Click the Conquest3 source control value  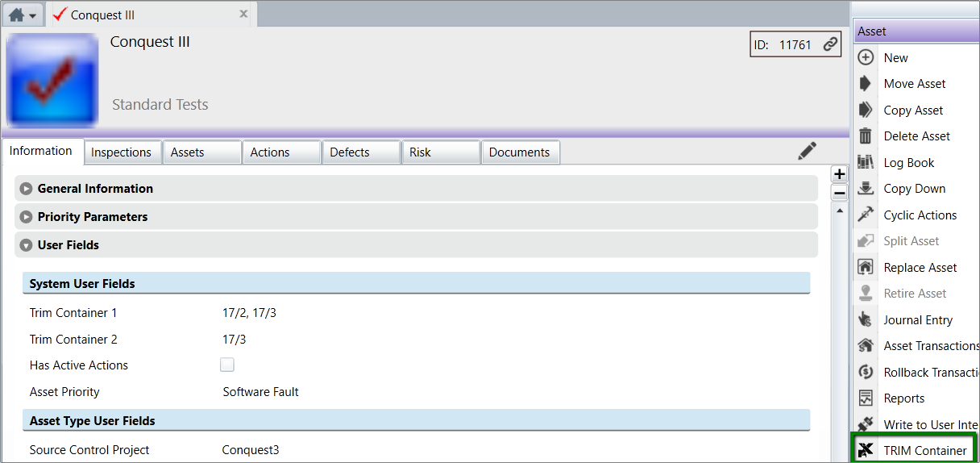pos(251,450)
